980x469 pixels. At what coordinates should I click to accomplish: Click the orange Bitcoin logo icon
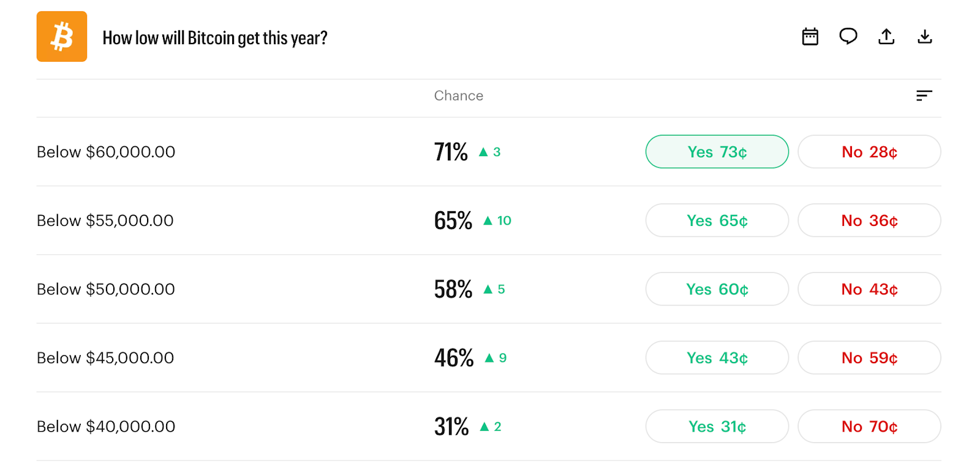(x=62, y=37)
